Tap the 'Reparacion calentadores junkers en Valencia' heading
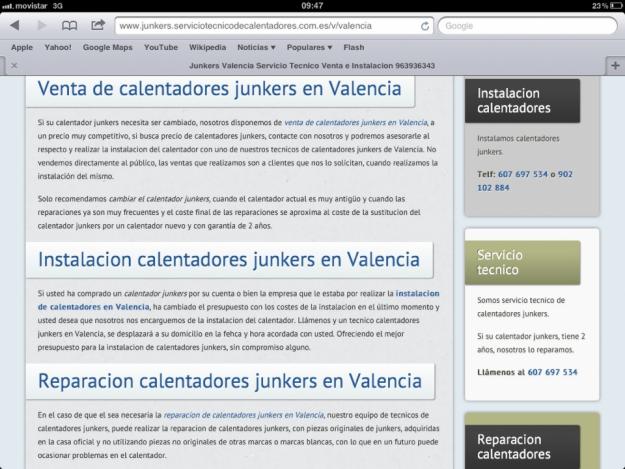Image resolution: width=625 pixels, height=469 pixels. coord(230,381)
